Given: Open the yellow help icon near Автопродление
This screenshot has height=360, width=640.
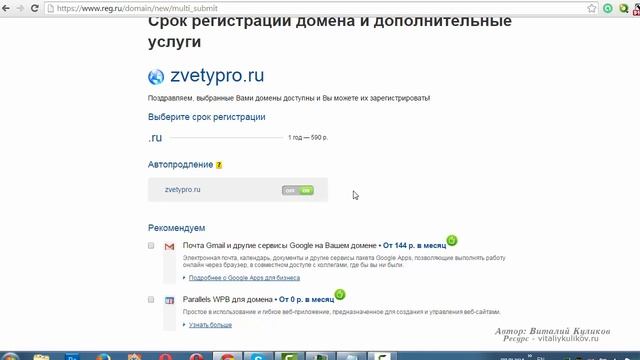Looking at the screenshot, I should [x=219, y=165].
